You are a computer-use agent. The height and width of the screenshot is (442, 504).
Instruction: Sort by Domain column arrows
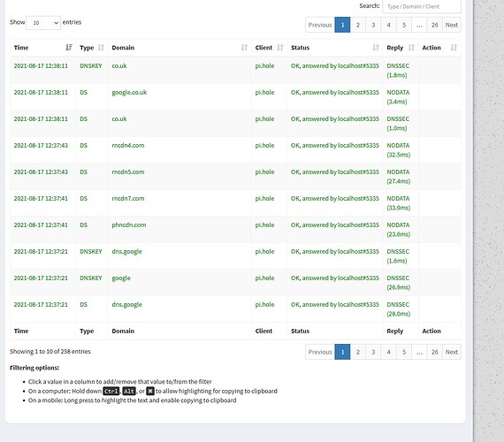click(244, 48)
